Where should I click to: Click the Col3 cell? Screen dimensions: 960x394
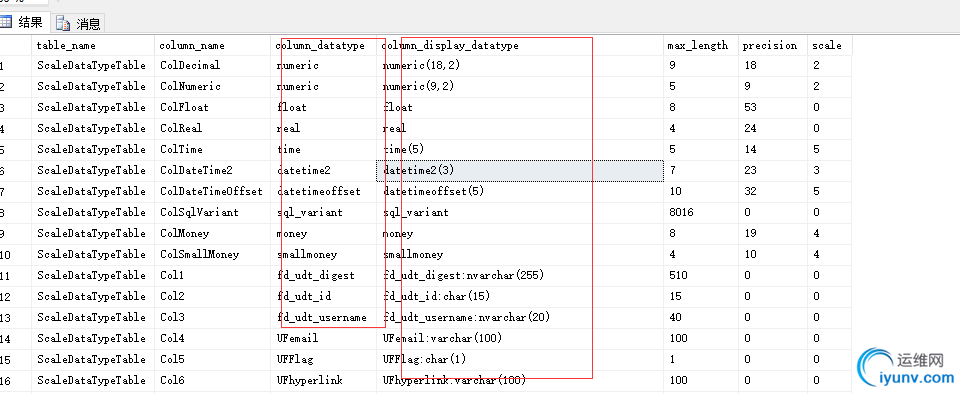(212, 317)
